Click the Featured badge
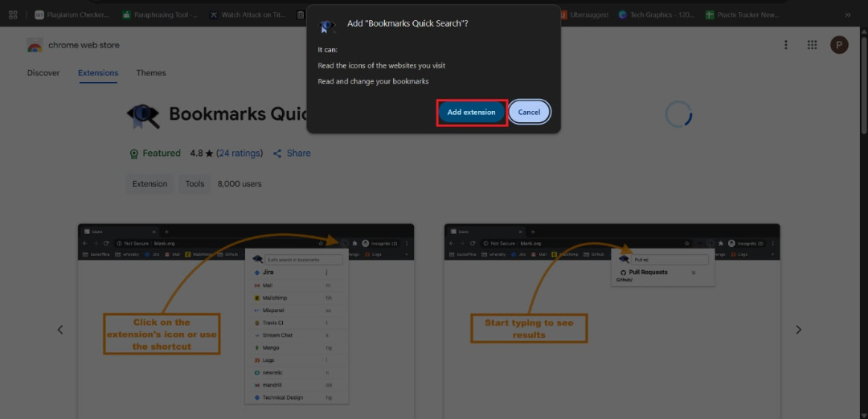The width and height of the screenshot is (868, 419). pyautogui.click(x=155, y=154)
